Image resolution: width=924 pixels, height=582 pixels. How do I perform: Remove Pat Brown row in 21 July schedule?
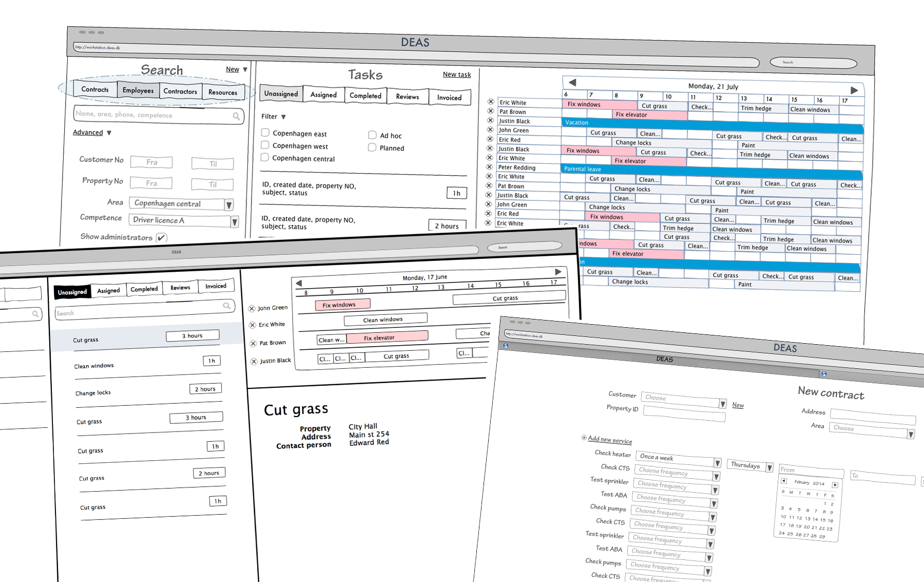[491, 111]
